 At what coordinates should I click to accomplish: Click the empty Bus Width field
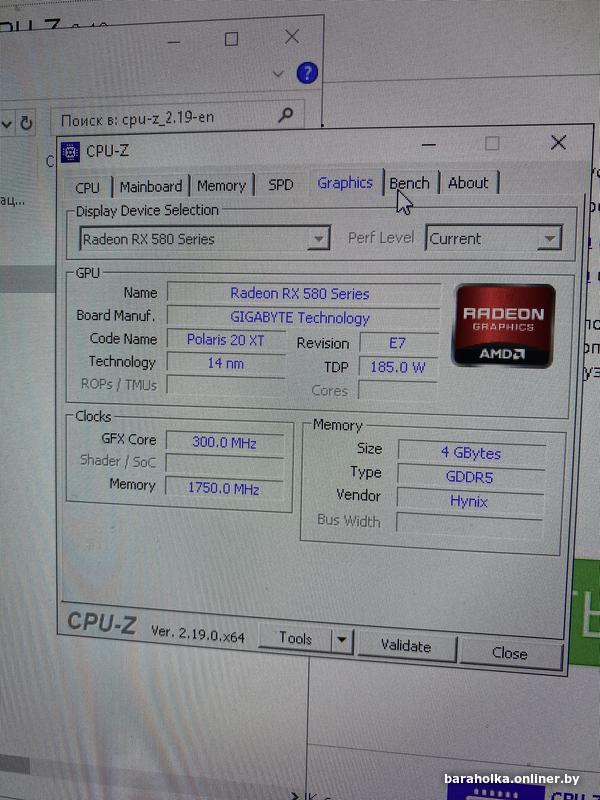coord(469,526)
